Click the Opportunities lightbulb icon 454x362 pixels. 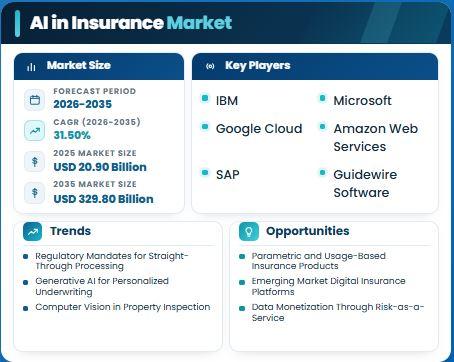coord(249,231)
